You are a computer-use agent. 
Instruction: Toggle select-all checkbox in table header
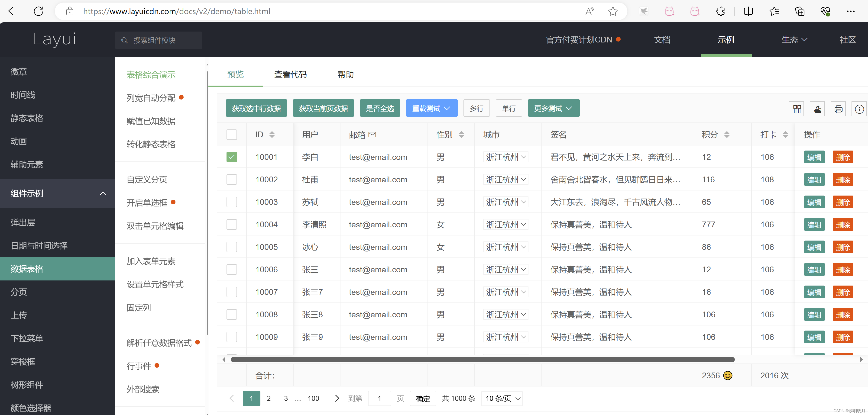point(231,135)
